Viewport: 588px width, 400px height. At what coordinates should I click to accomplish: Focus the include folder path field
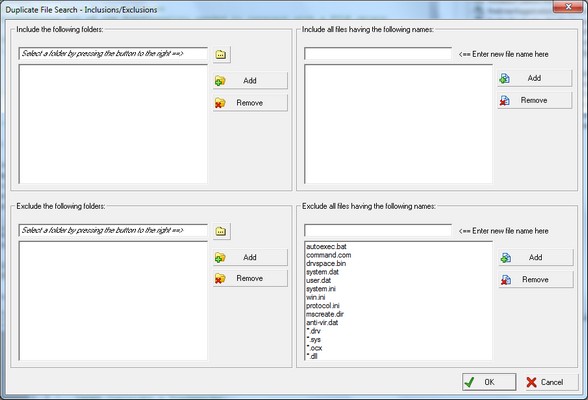point(113,53)
